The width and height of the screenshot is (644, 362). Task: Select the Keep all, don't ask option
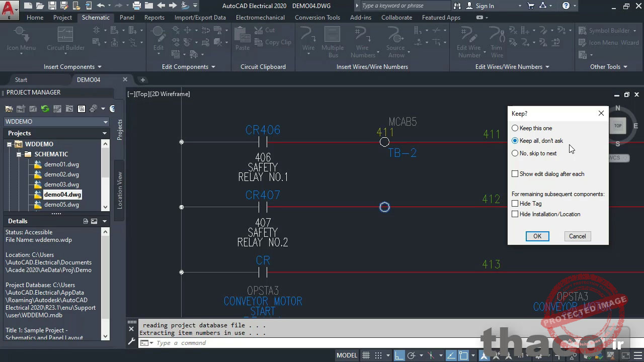515,141
